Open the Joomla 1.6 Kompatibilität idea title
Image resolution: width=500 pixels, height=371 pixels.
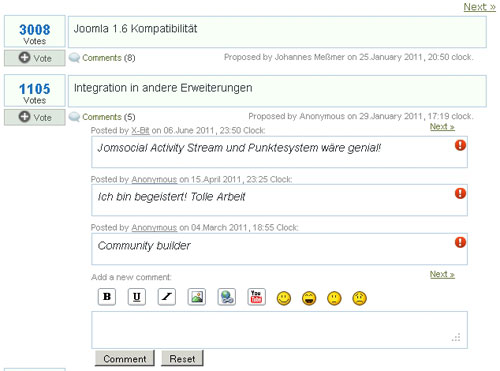pyautogui.click(x=135, y=29)
